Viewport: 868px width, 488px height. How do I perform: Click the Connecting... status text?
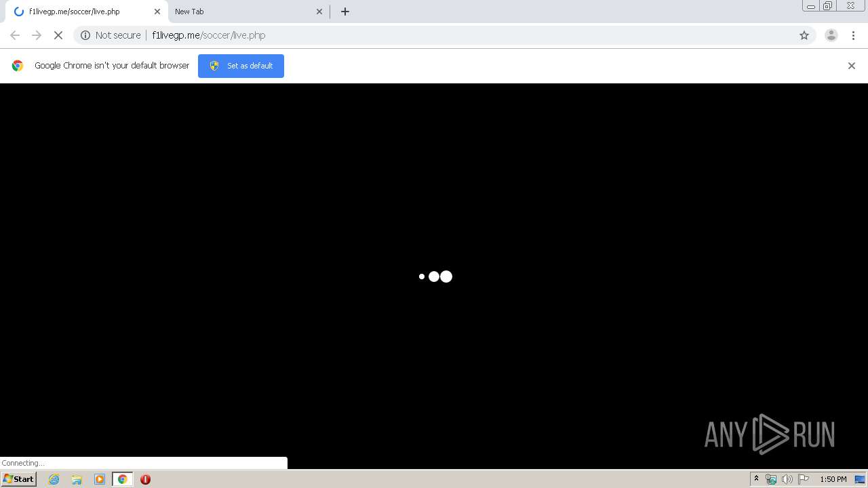(22, 463)
